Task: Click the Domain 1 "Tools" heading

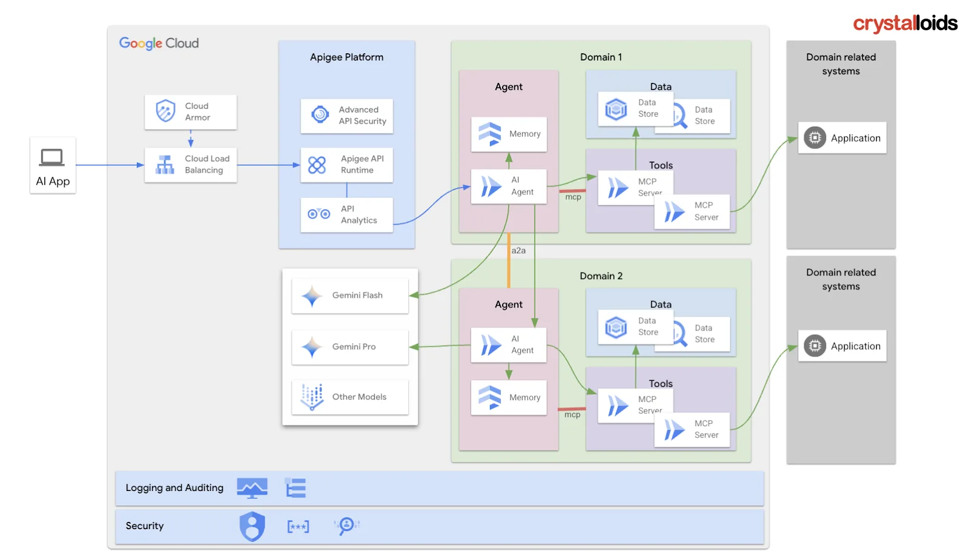Action: [x=661, y=165]
